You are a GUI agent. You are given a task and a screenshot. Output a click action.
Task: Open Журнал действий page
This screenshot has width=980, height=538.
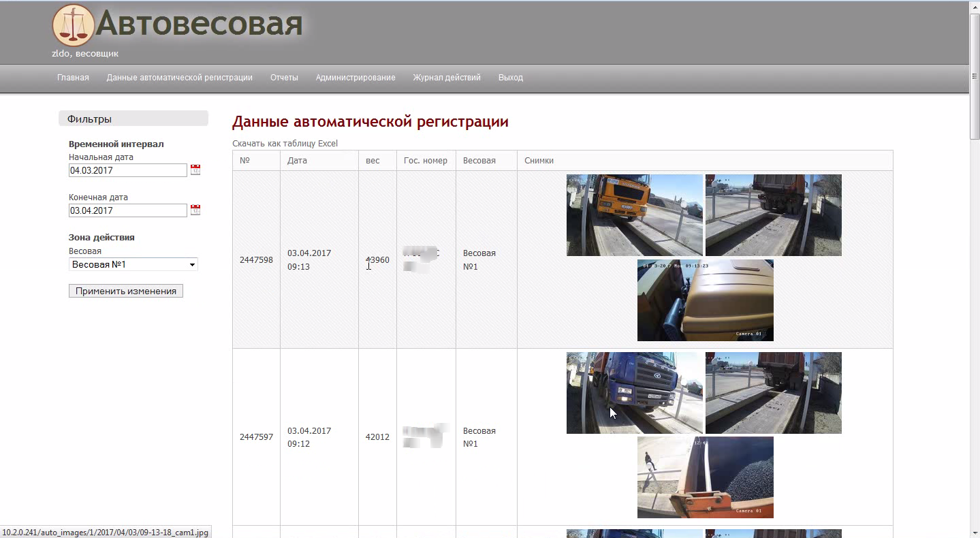[447, 78]
